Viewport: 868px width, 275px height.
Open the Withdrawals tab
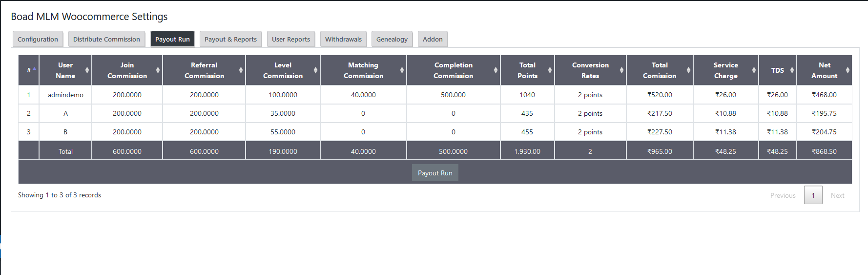pos(343,39)
